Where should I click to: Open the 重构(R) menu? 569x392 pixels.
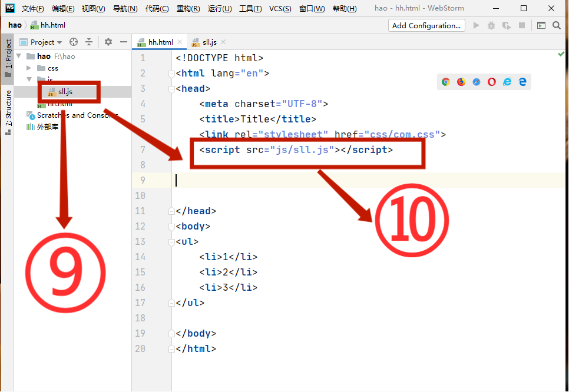(188, 8)
